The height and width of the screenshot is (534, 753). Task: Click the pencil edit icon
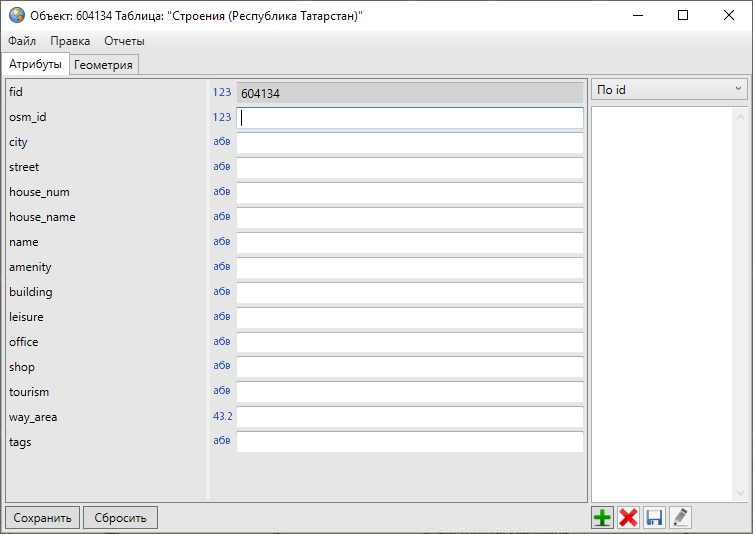point(680,517)
